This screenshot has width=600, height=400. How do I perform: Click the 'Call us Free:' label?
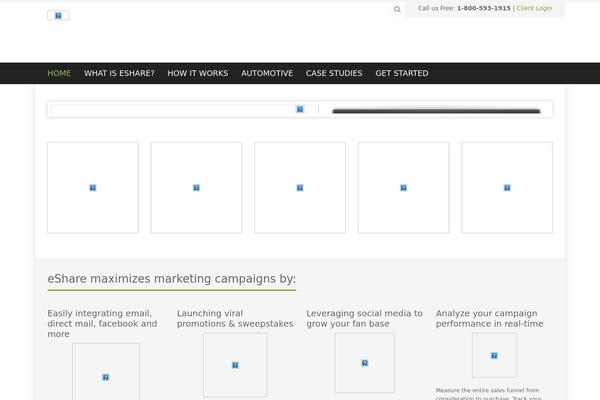436,8
